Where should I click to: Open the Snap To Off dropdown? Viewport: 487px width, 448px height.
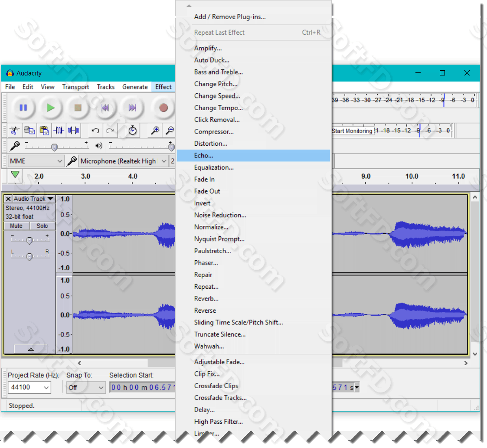pyautogui.click(x=86, y=387)
